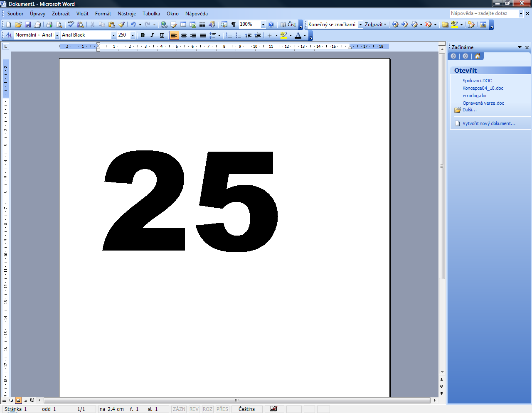The width and height of the screenshot is (532, 413).
Task: Click the Open folder icon in the standard toolbar
Action: click(18, 25)
